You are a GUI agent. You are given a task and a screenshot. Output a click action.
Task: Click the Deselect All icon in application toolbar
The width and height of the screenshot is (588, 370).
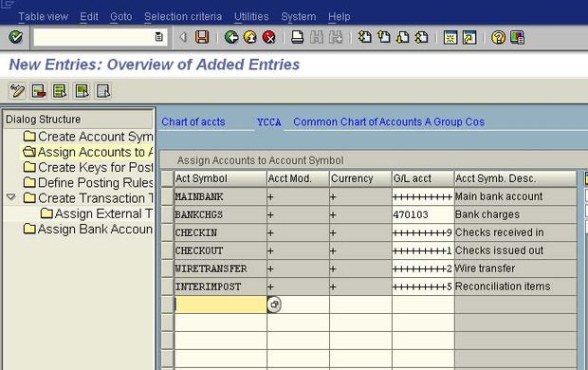coord(103,91)
